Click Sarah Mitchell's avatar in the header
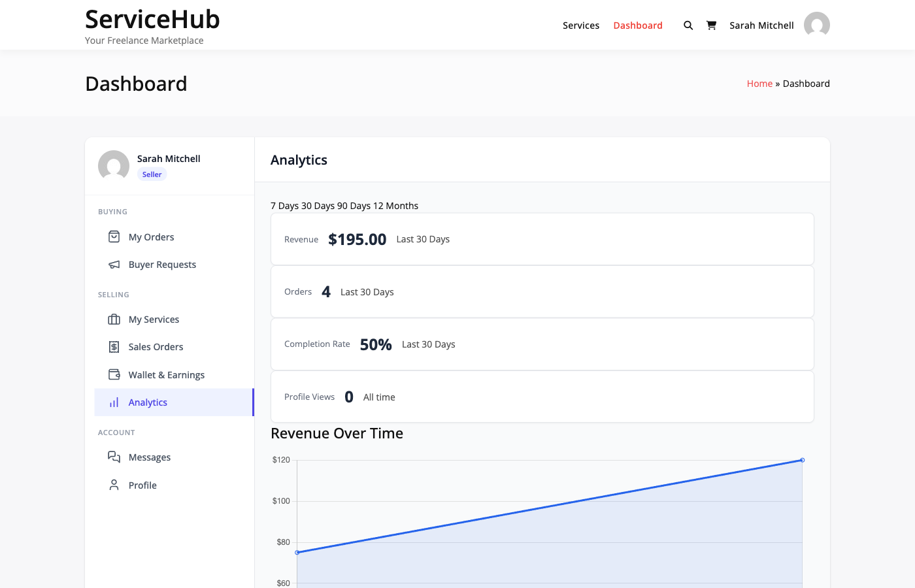Viewport: 915px width, 588px height. tap(816, 25)
